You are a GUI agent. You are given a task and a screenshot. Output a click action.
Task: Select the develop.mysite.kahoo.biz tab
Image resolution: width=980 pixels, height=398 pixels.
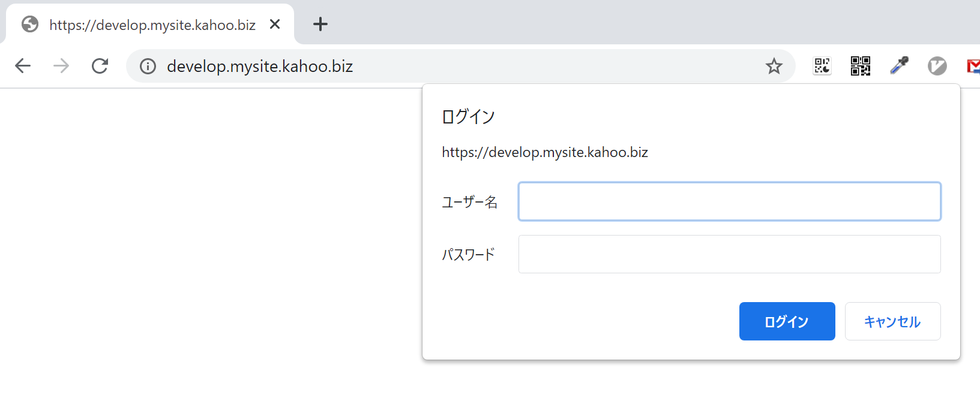coord(150,24)
